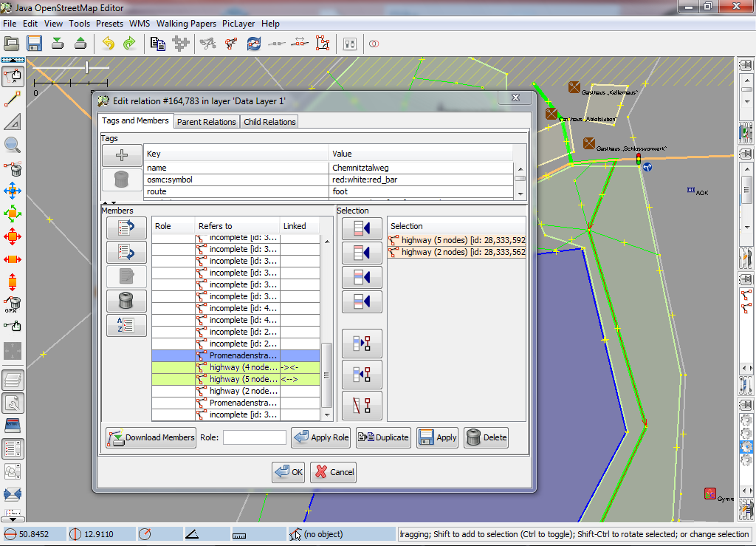Click the add tag plus button

[122, 155]
